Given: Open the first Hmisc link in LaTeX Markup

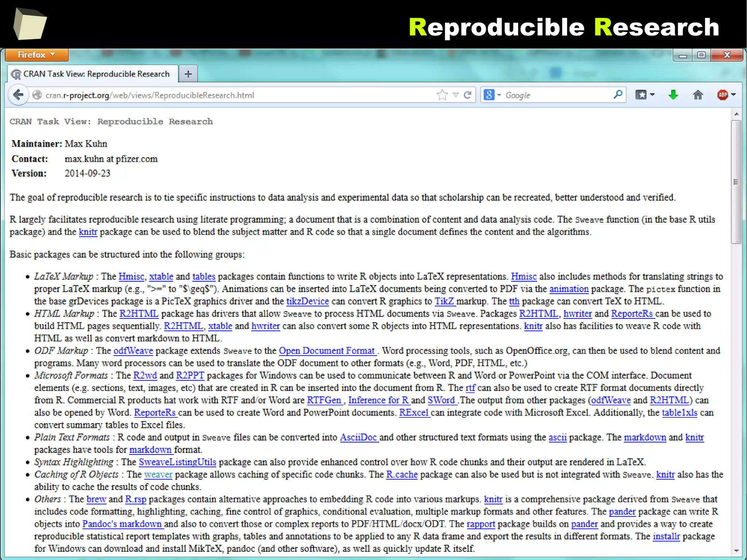Looking at the screenshot, I should click(x=131, y=277).
